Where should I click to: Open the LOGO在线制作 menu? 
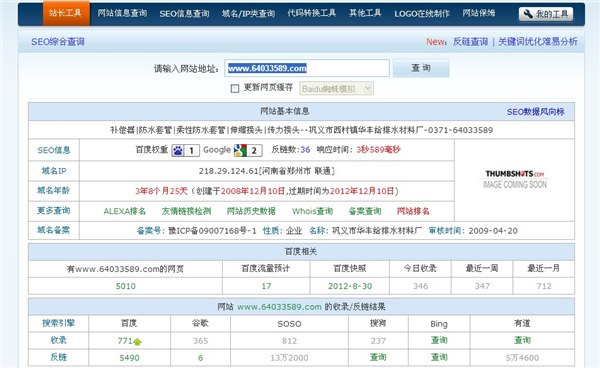tap(422, 14)
